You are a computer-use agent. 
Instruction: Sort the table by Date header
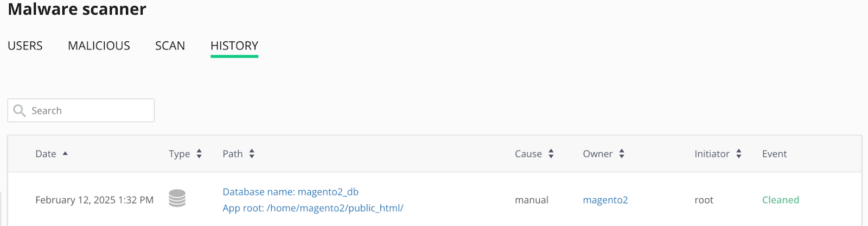46,154
